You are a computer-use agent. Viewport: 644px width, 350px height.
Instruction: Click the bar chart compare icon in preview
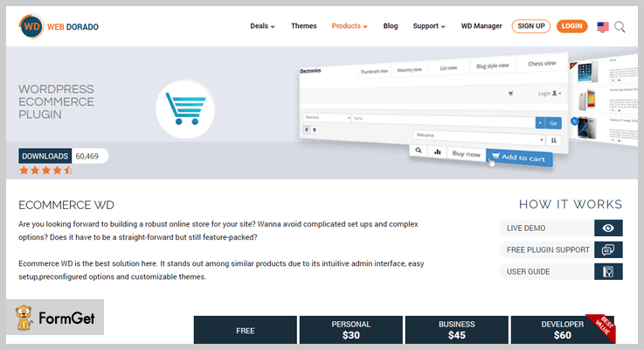pyautogui.click(x=437, y=151)
